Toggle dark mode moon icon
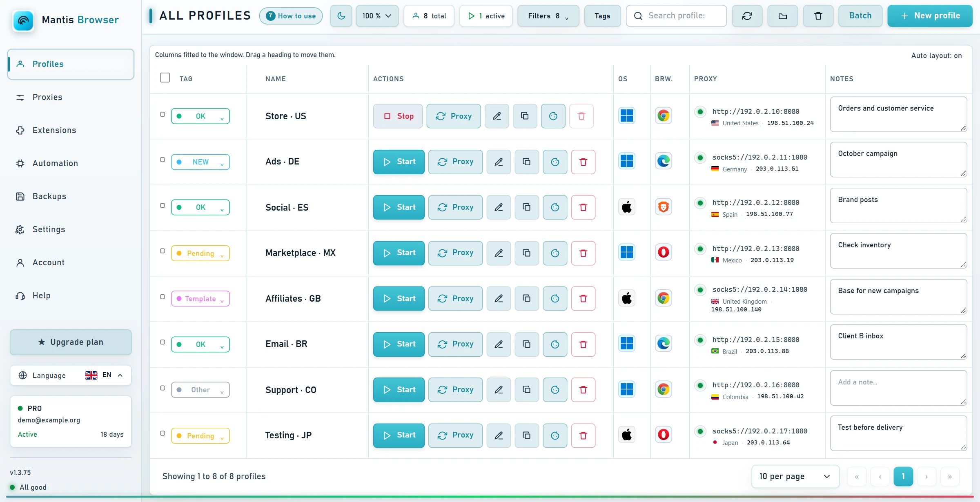This screenshot has height=502, width=980. (341, 16)
